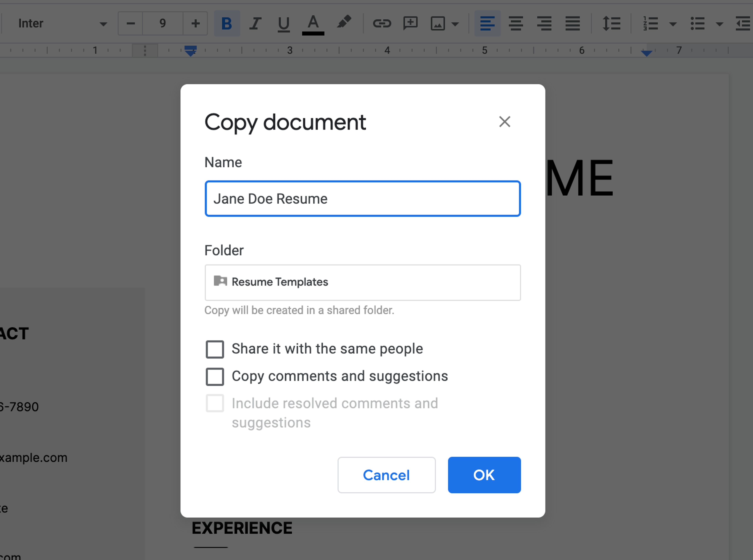Open the text color picker
This screenshot has width=753, height=560.
313,23
